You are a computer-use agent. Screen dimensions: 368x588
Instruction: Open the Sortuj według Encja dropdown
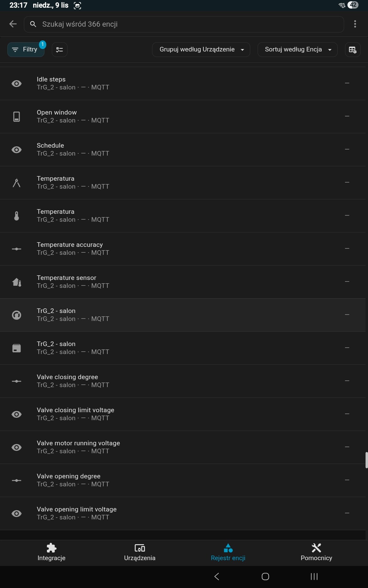pyautogui.click(x=297, y=50)
